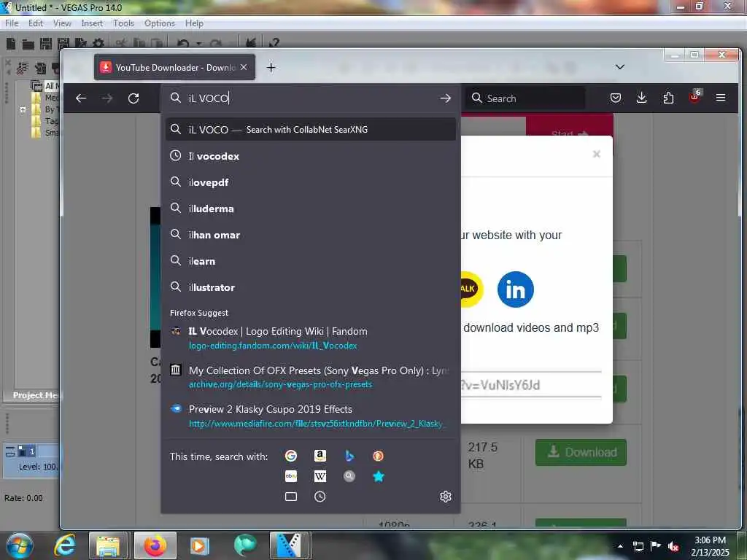This screenshot has width=747, height=560.
Task: Open My Collection Of OFX Presets result
Action: 311,377
